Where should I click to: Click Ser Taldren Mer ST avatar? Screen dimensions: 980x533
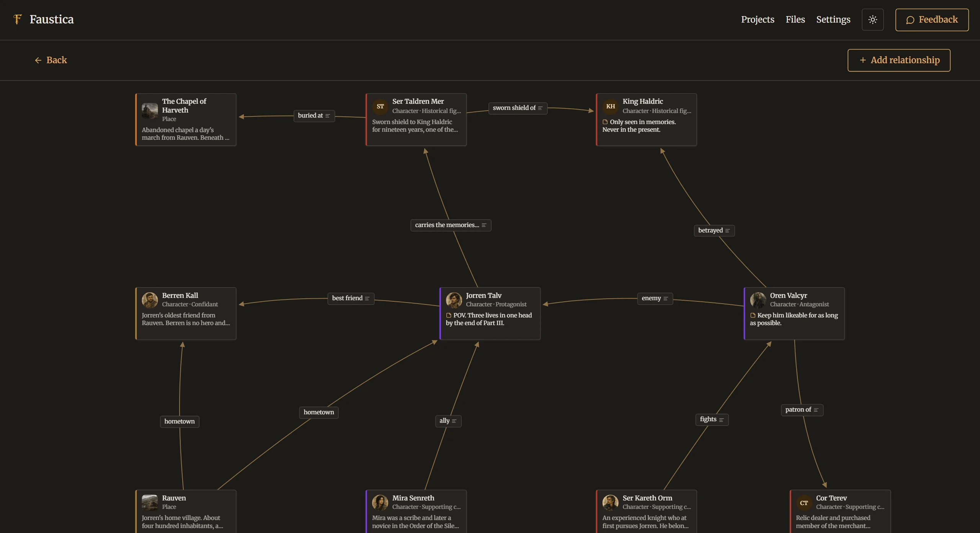point(380,106)
